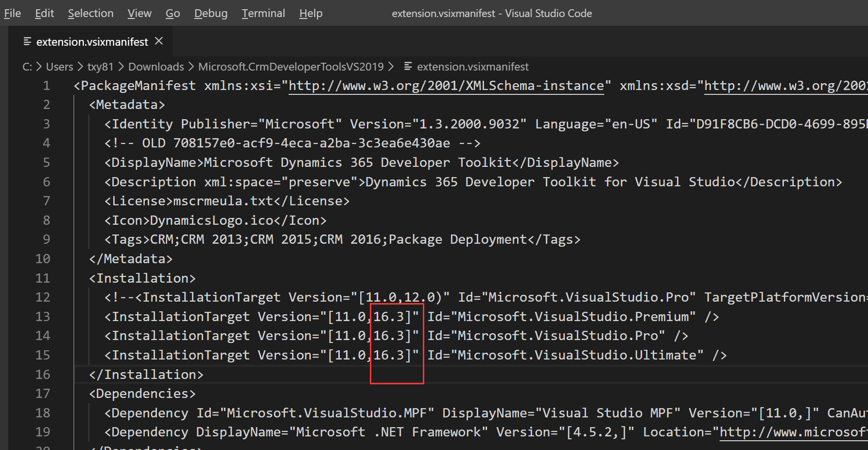The height and width of the screenshot is (450, 868).
Task: Open the View menu
Action: pyautogui.click(x=139, y=13)
